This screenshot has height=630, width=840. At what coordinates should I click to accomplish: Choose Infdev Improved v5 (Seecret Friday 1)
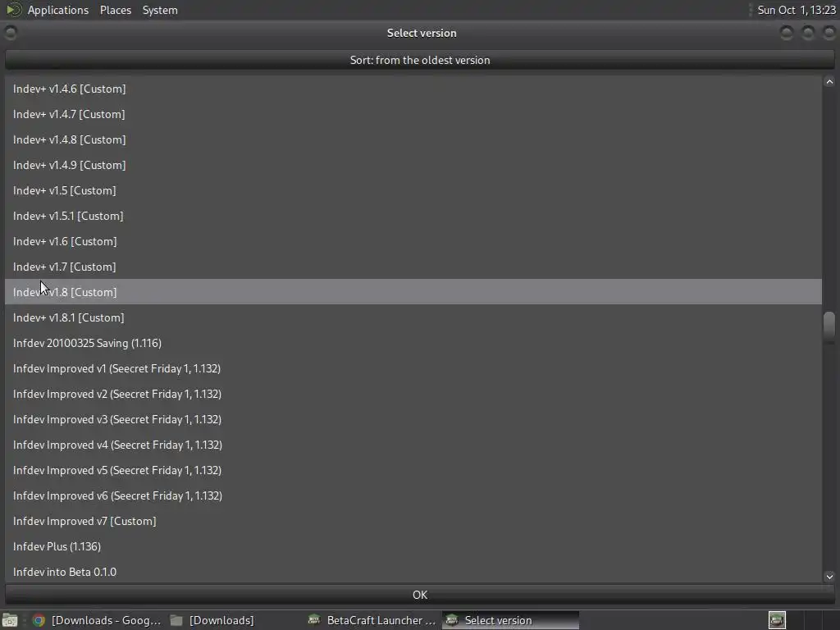coord(413,470)
